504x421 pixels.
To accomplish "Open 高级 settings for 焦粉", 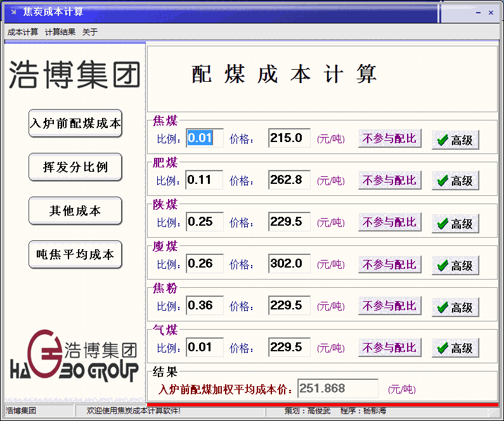I will [455, 308].
